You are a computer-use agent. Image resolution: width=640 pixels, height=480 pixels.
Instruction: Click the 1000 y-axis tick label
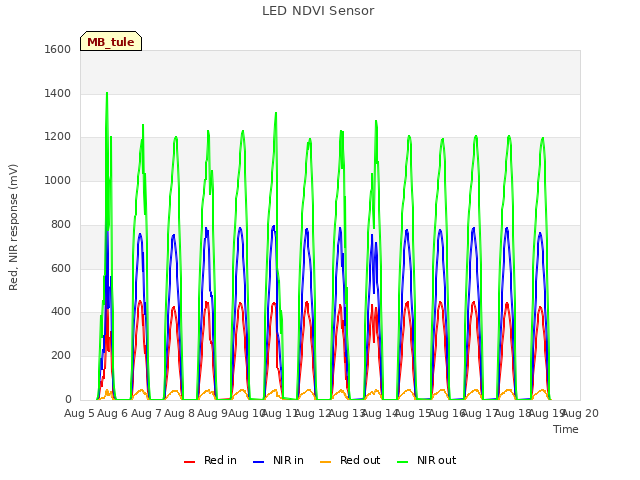tap(58, 180)
